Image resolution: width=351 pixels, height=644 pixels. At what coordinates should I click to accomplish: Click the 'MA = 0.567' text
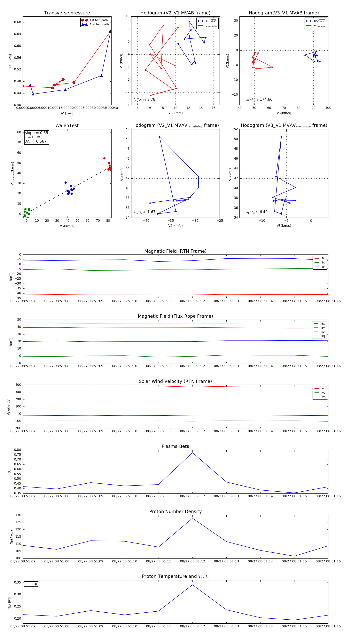pyautogui.click(x=36, y=141)
